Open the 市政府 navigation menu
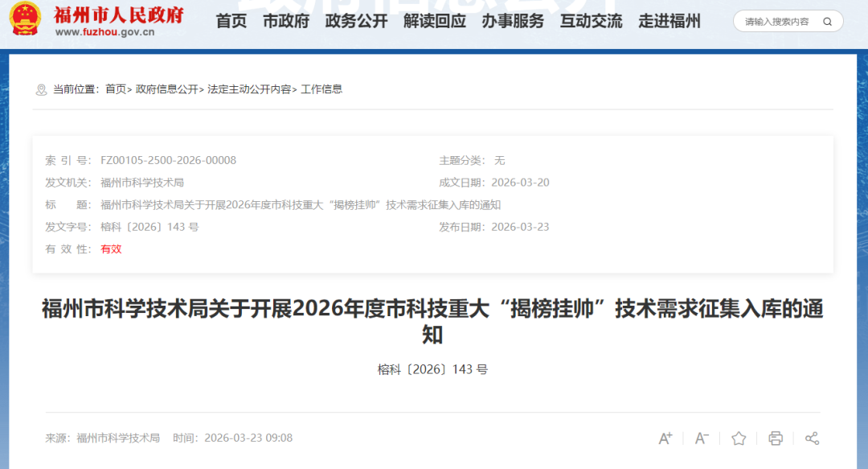The width and height of the screenshot is (868, 469). (x=286, y=22)
